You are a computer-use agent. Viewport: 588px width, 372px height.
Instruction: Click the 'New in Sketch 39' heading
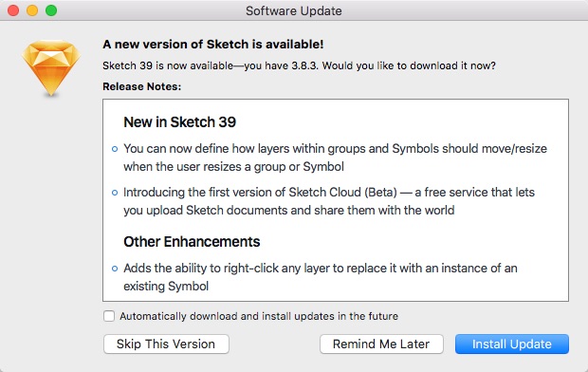click(179, 122)
